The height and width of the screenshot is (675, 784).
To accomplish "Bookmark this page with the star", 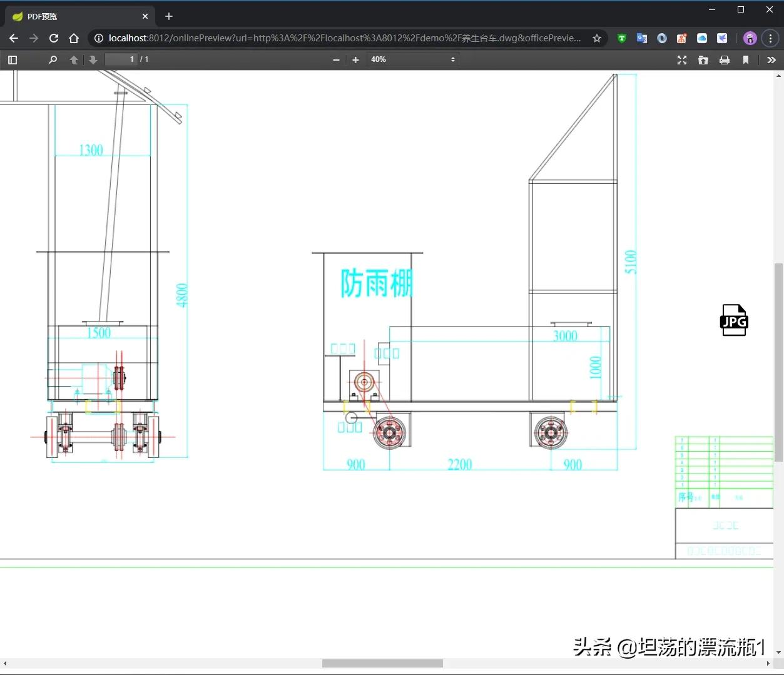I will pyautogui.click(x=597, y=38).
